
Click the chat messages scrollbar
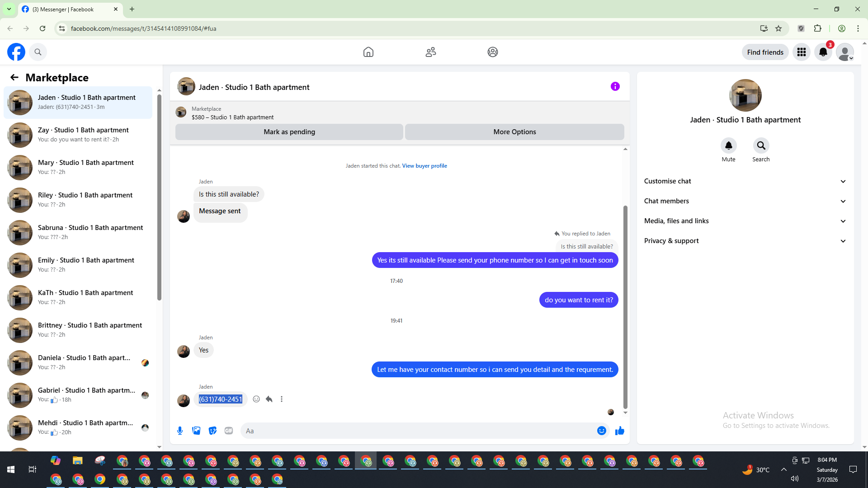click(625, 307)
